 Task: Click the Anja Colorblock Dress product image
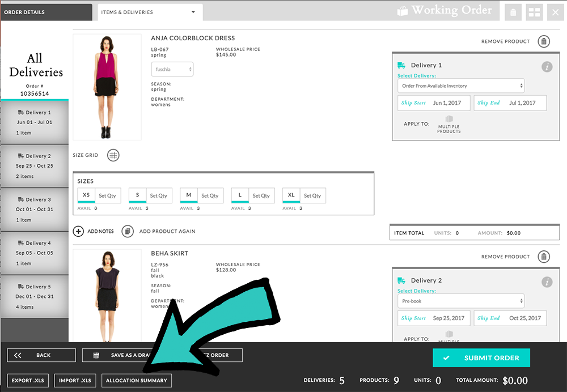point(107,87)
